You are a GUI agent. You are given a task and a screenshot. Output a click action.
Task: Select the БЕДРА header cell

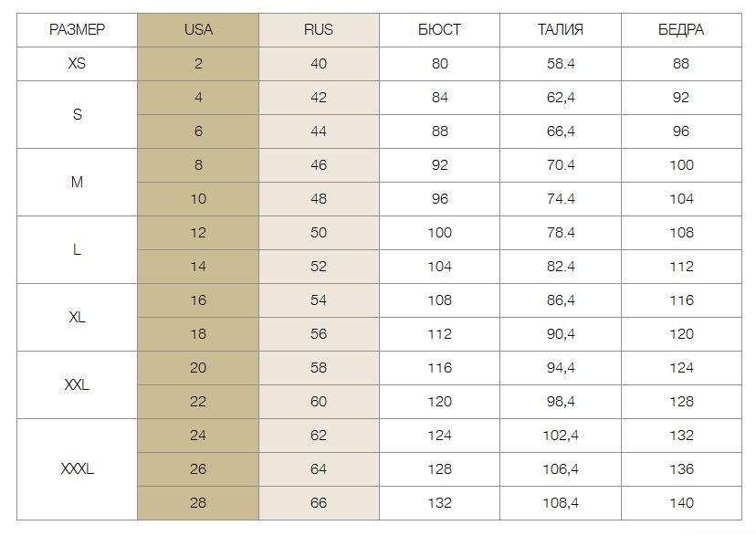[681, 29]
